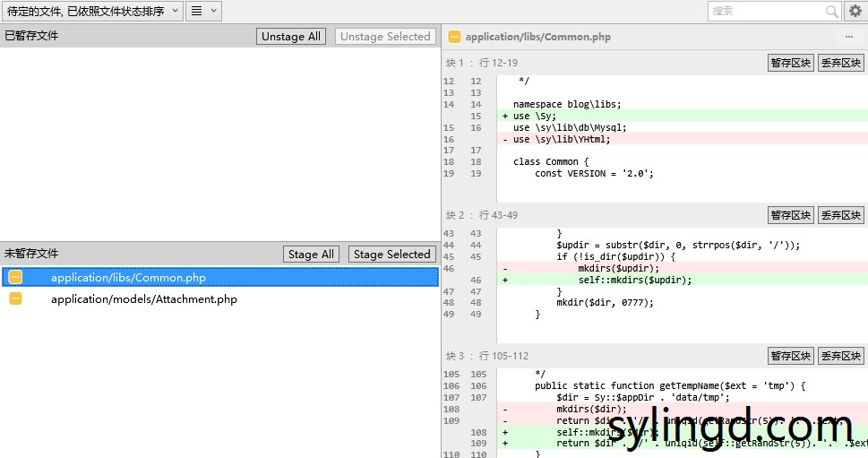Image resolution: width=868 pixels, height=458 pixels.
Task: Stage hunk 3 (行 105-112)
Action: pyautogui.click(x=790, y=356)
